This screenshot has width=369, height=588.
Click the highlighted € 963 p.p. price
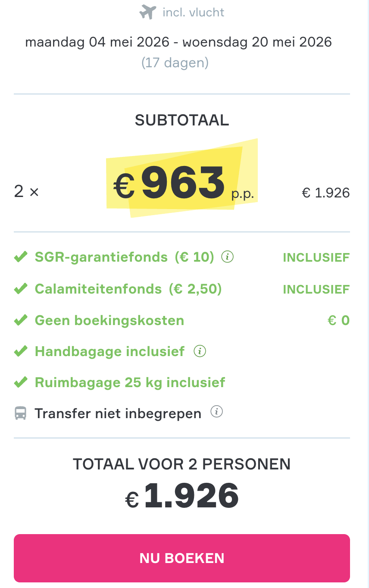tap(183, 183)
